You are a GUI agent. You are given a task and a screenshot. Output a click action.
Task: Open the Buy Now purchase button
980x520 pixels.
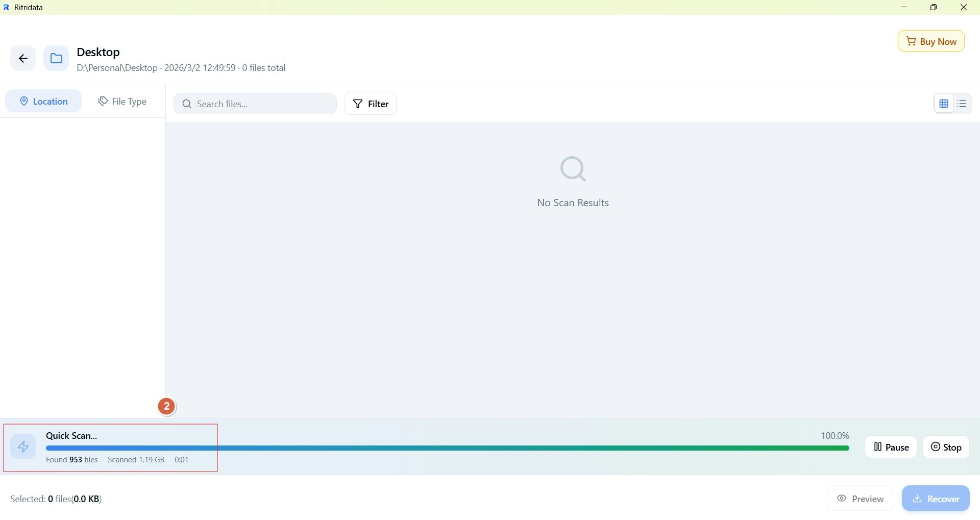pyautogui.click(x=931, y=41)
